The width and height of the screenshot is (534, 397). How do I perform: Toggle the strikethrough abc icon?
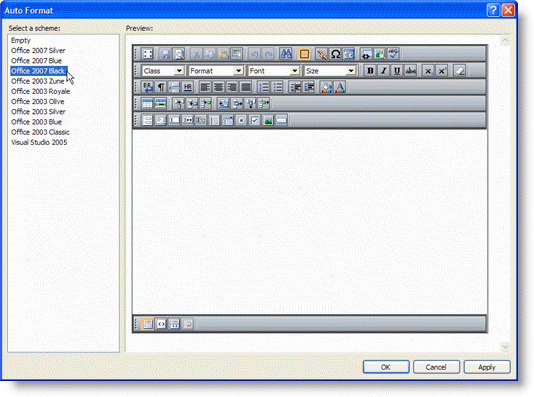410,71
